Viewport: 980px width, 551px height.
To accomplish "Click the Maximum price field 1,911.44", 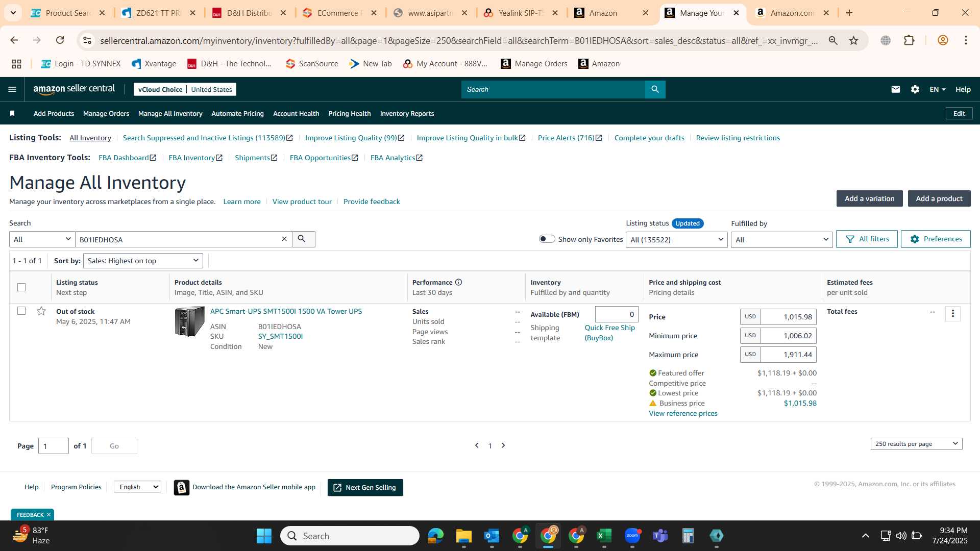I will 788,355.
